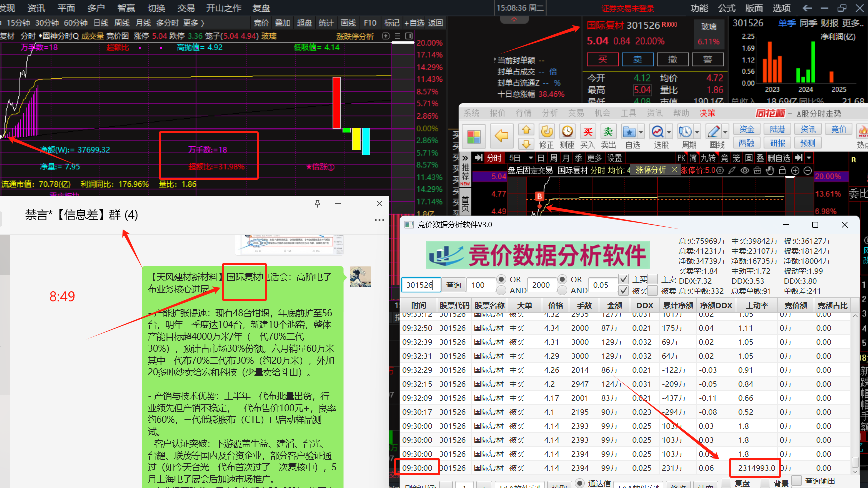Select the AND radio button beside 100 field
Image resolution: width=868 pixels, height=488 pixels.
[x=501, y=290]
